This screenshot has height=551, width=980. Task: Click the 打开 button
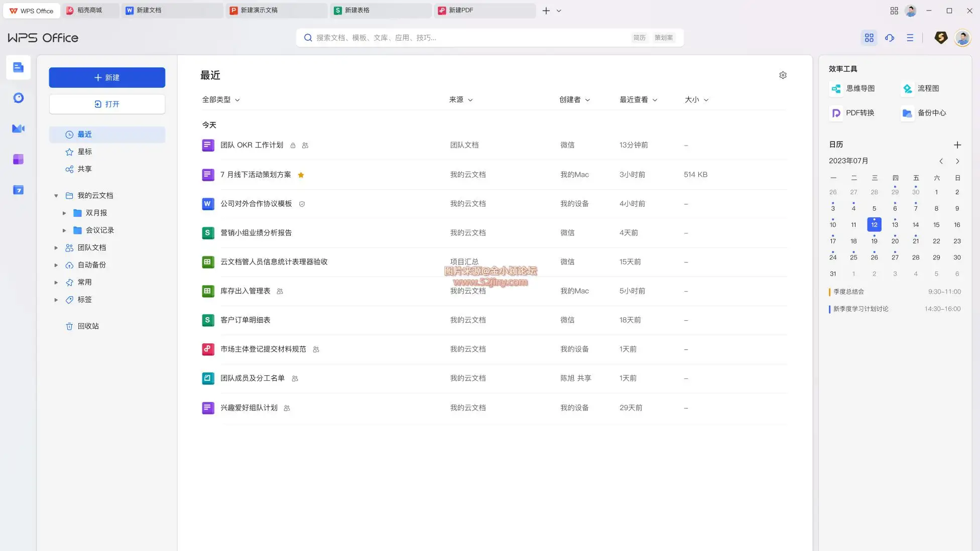[107, 104]
